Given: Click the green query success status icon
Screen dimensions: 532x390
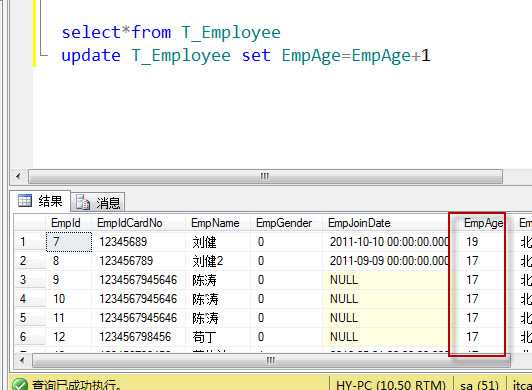Looking at the screenshot, I should (19, 384).
